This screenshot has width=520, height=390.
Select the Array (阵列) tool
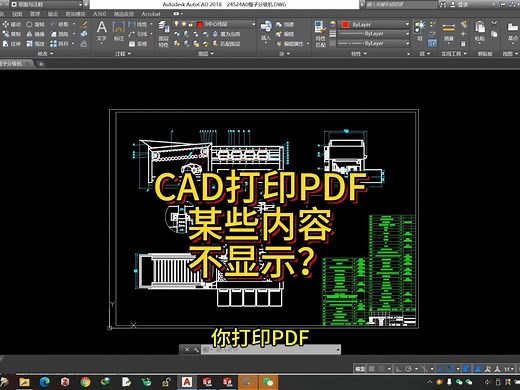[x=59, y=43]
